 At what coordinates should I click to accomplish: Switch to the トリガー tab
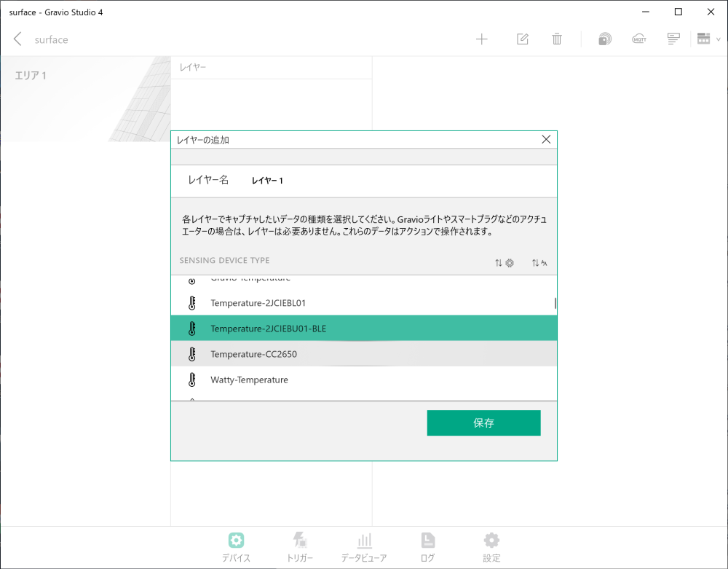300,546
